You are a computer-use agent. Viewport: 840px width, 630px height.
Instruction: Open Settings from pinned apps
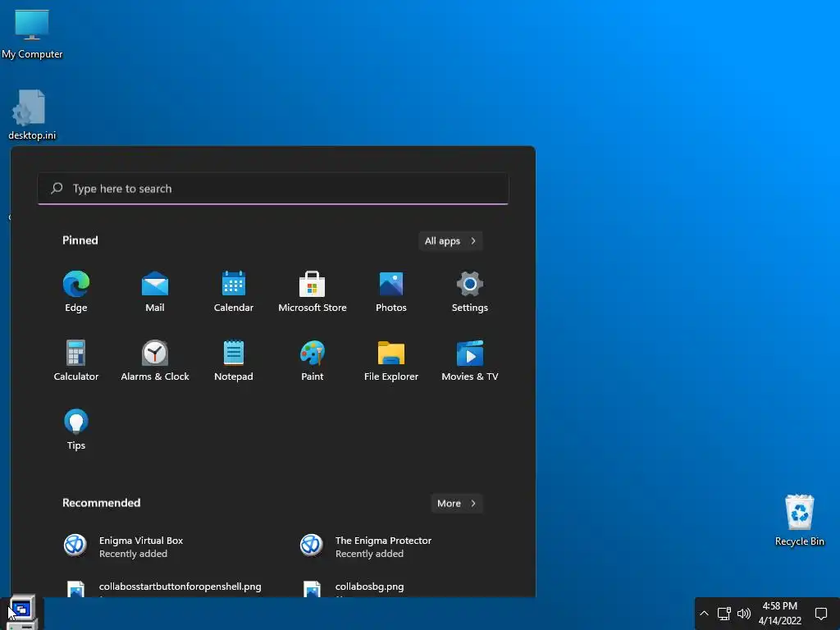[470, 292]
